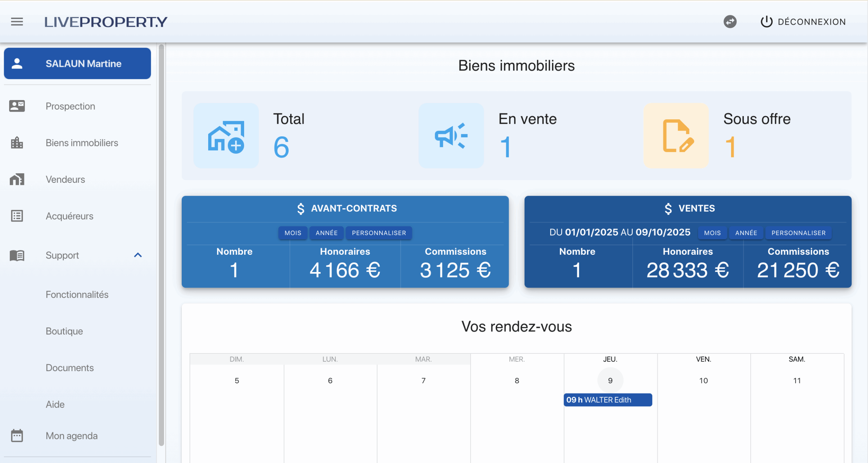This screenshot has height=463, width=868.
Task: Click the Acquéreurs list icon
Action: click(x=17, y=216)
